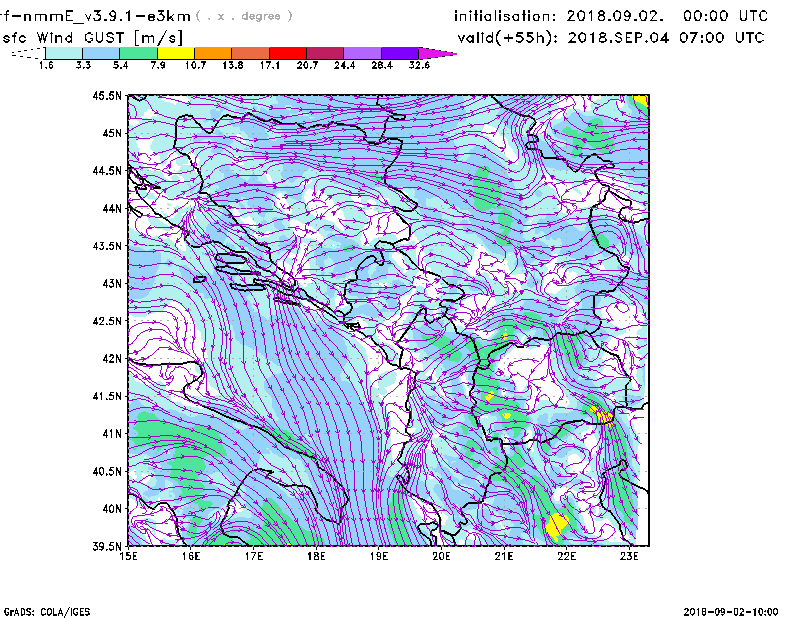Select the light blue legend swatch after 3.3
Image resolution: width=800 pixels, height=618 pixels.
[x=101, y=53]
